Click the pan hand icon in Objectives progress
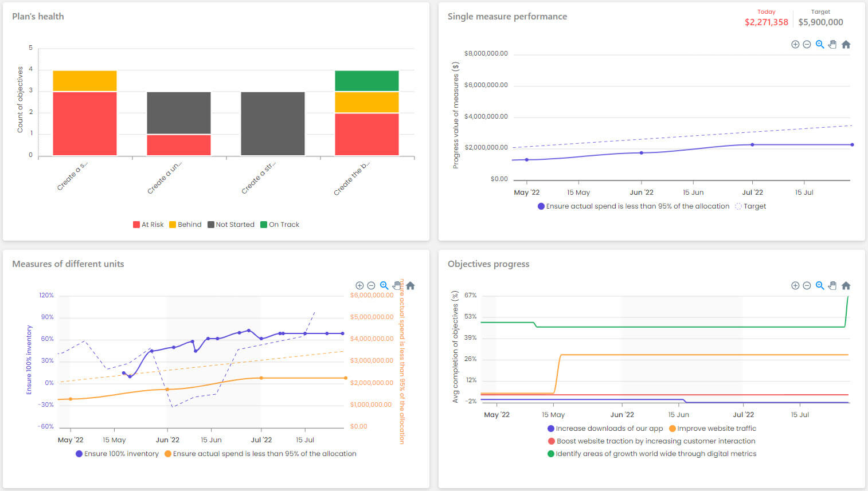Screen dimensions: 868x491 [x=832, y=285]
